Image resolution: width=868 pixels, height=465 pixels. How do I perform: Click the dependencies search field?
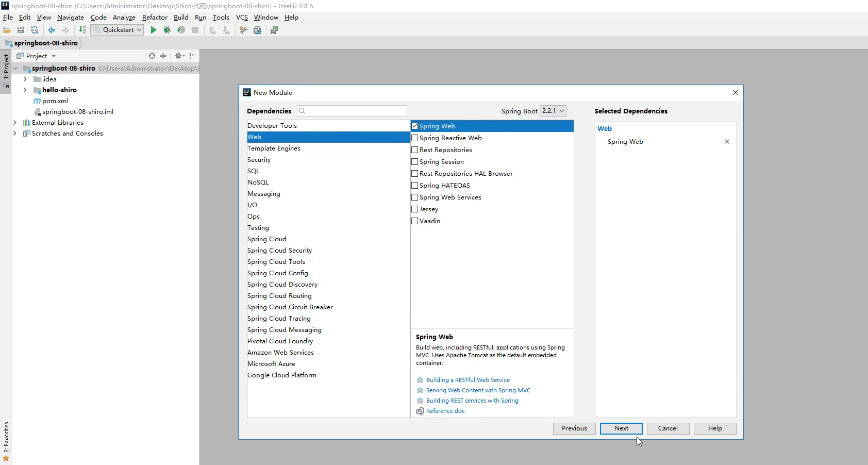tap(352, 111)
